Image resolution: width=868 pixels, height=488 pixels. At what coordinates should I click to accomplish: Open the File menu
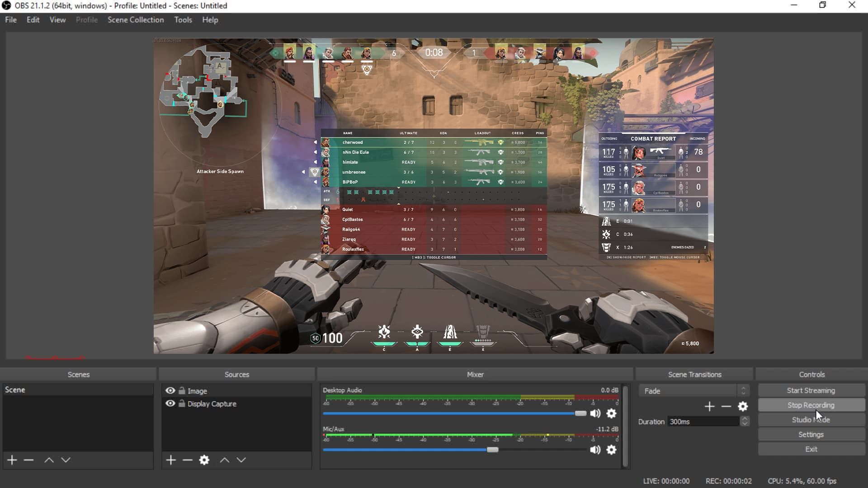11,20
